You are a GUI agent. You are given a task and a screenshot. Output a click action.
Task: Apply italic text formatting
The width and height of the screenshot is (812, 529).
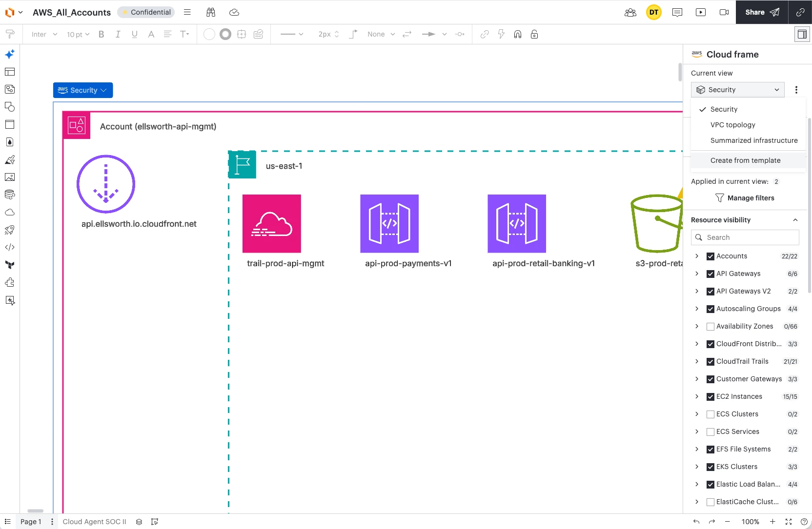pyautogui.click(x=118, y=34)
